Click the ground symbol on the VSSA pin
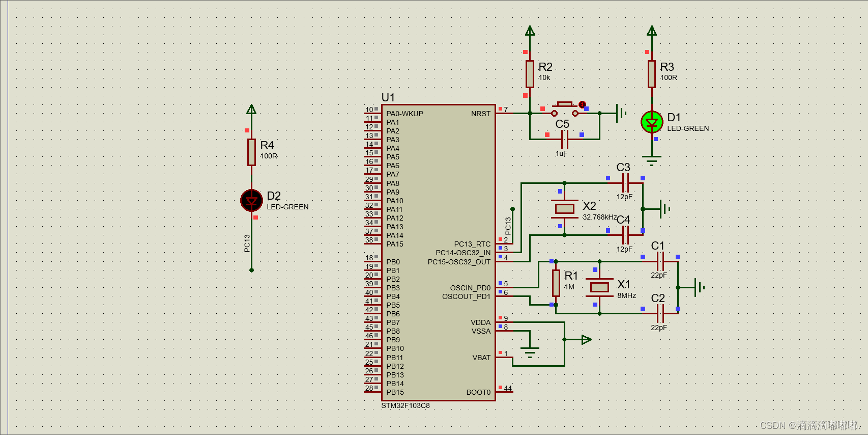The image size is (868, 435). (x=530, y=352)
